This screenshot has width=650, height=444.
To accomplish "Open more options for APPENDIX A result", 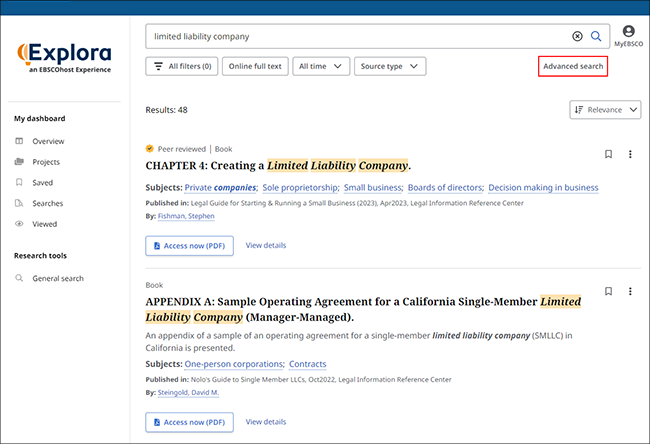I will pyautogui.click(x=630, y=291).
